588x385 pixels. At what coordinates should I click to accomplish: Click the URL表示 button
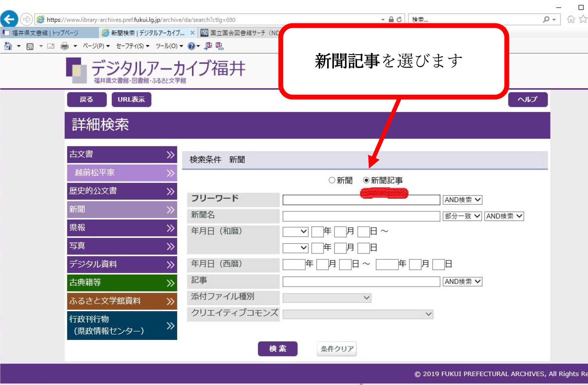click(131, 100)
